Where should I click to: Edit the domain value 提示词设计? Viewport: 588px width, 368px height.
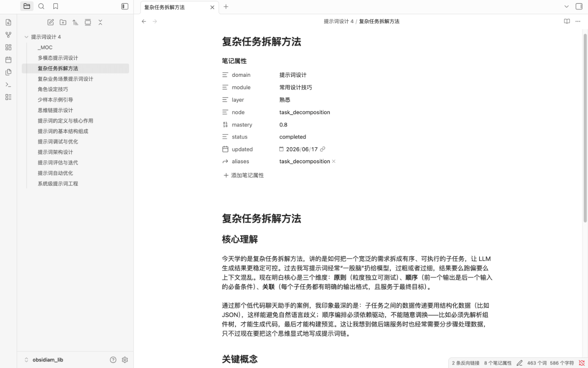click(x=293, y=75)
